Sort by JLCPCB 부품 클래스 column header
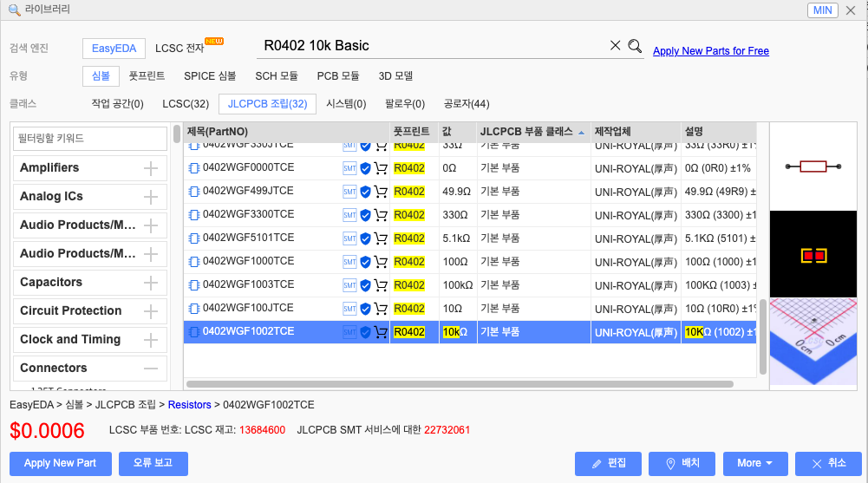Viewport: 868px width, 483px height. (x=532, y=132)
